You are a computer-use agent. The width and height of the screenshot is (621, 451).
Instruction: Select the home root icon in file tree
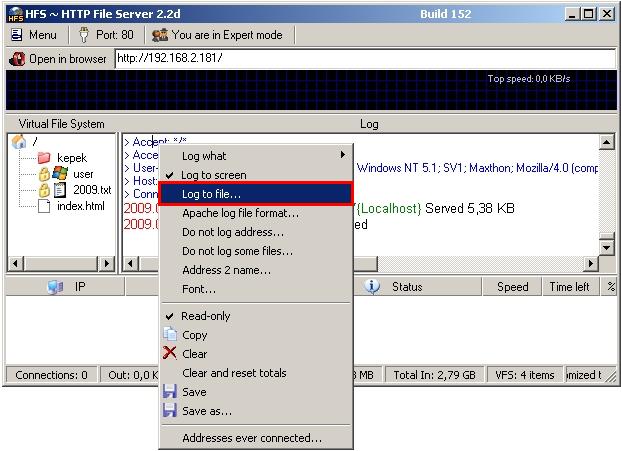19,141
